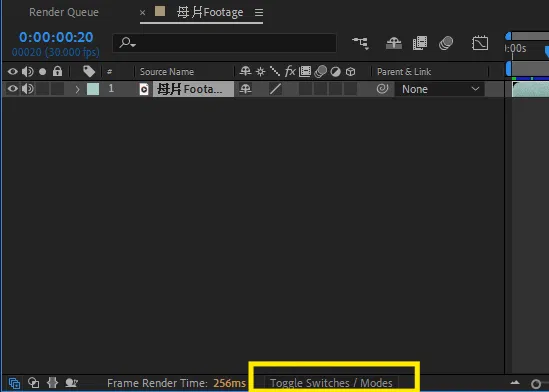549x392 pixels.
Task: Click the Motion Blur column header
Action: pyautogui.click(x=320, y=72)
